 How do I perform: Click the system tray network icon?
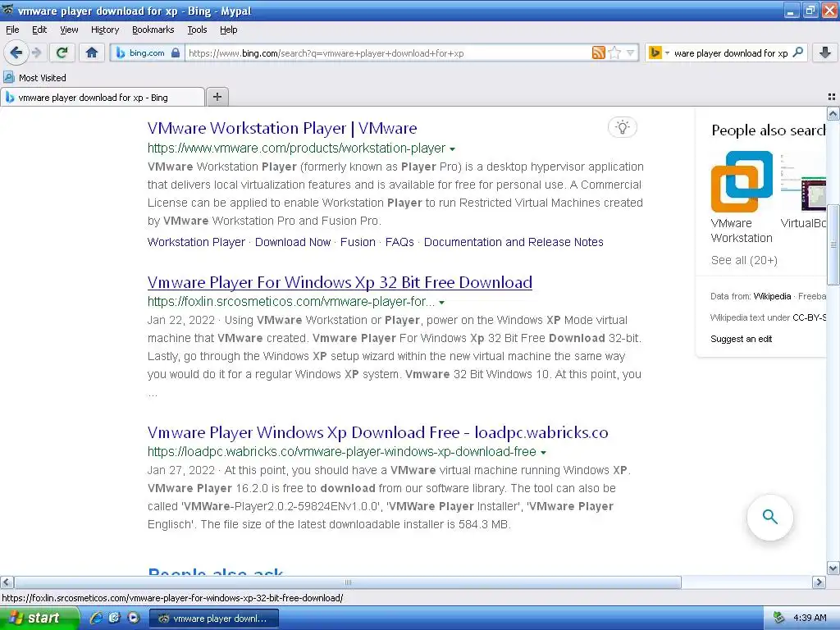pos(779,619)
